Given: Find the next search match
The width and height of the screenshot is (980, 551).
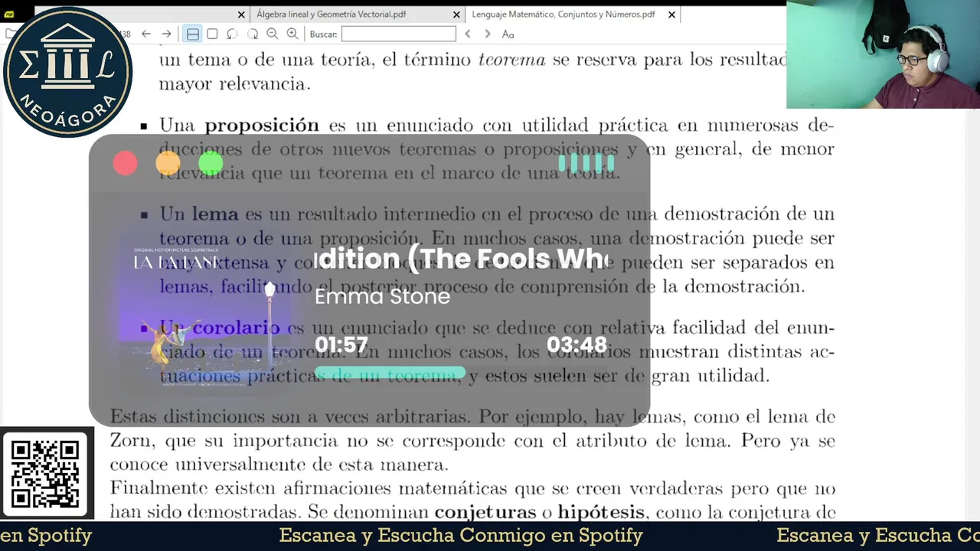Looking at the screenshot, I should click(x=488, y=34).
